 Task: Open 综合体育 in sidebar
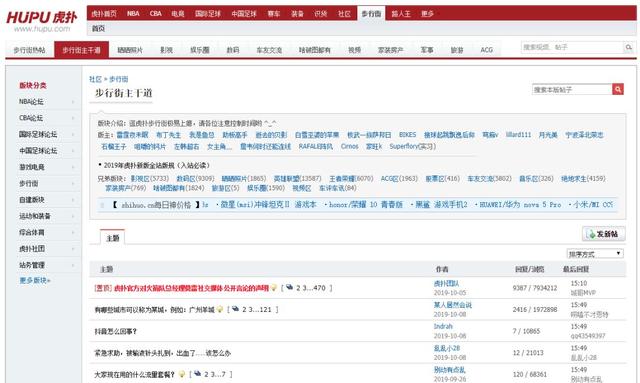click(31, 232)
